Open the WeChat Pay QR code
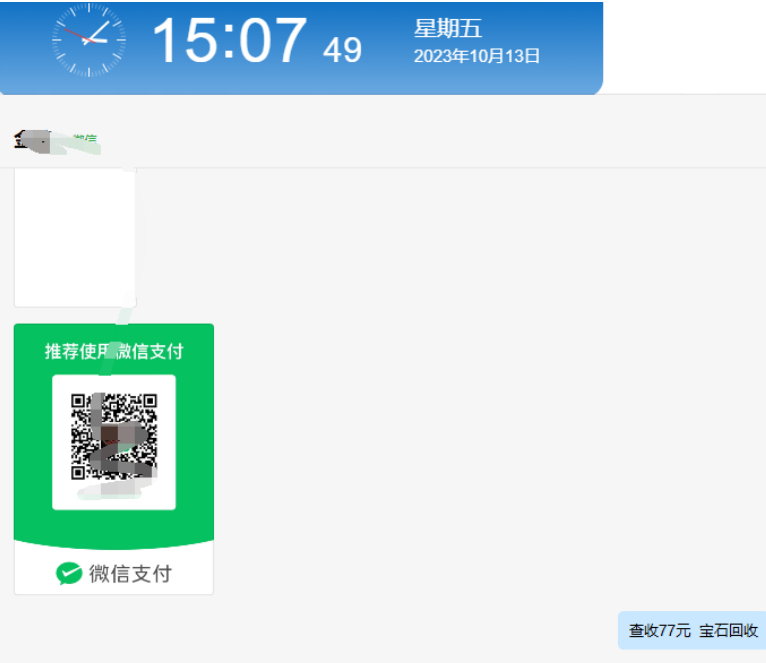 [x=114, y=436]
